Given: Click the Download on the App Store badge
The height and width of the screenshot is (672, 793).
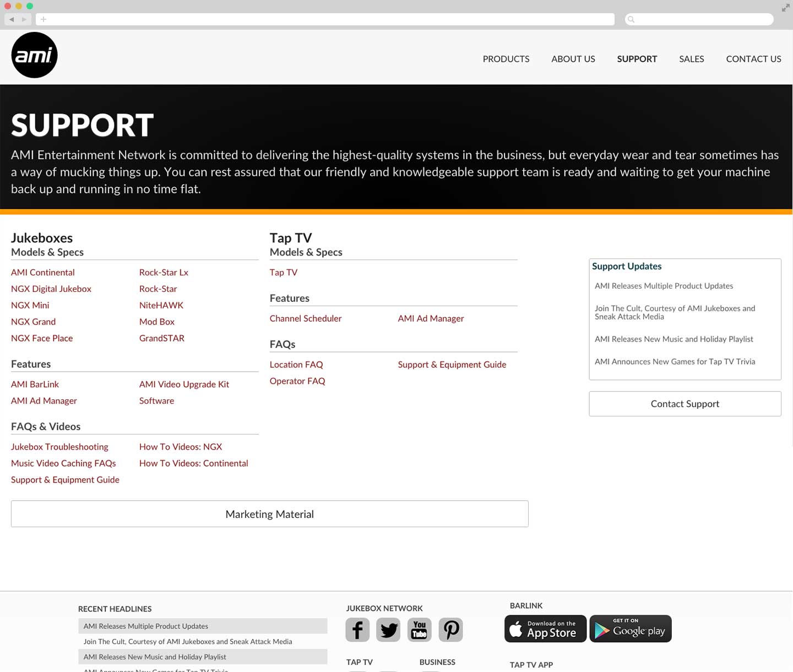Looking at the screenshot, I should pyautogui.click(x=545, y=629).
